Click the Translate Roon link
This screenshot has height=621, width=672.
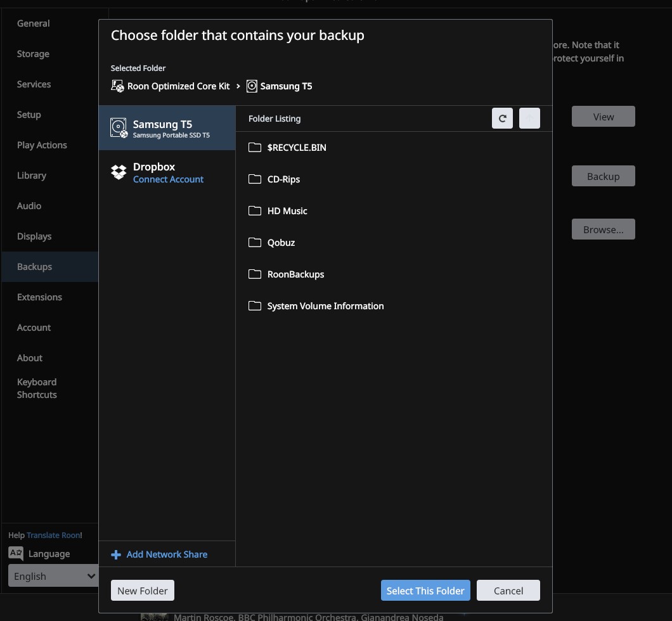pos(53,535)
